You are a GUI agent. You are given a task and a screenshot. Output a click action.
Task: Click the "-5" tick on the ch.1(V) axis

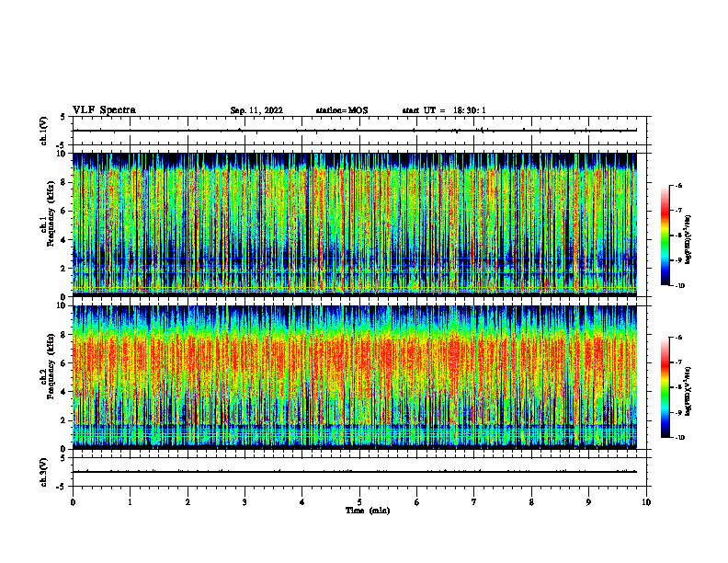(62, 145)
